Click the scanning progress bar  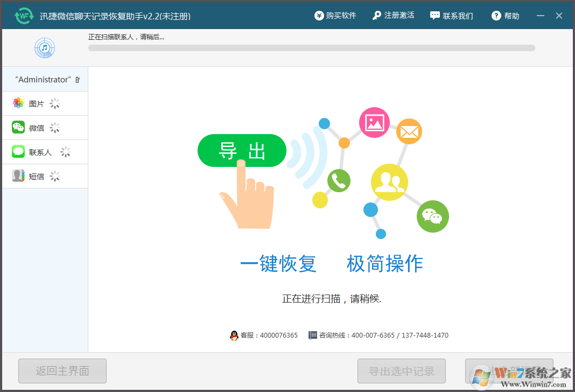[311, 48]
